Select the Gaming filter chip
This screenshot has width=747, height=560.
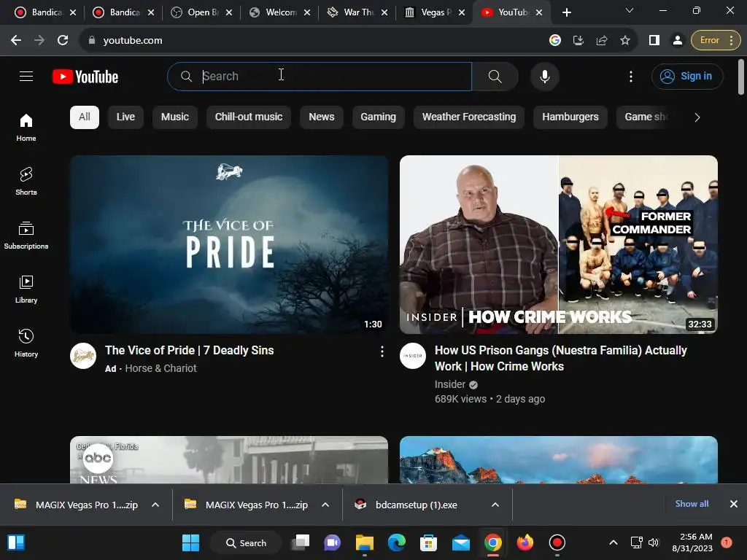[379, 117]
